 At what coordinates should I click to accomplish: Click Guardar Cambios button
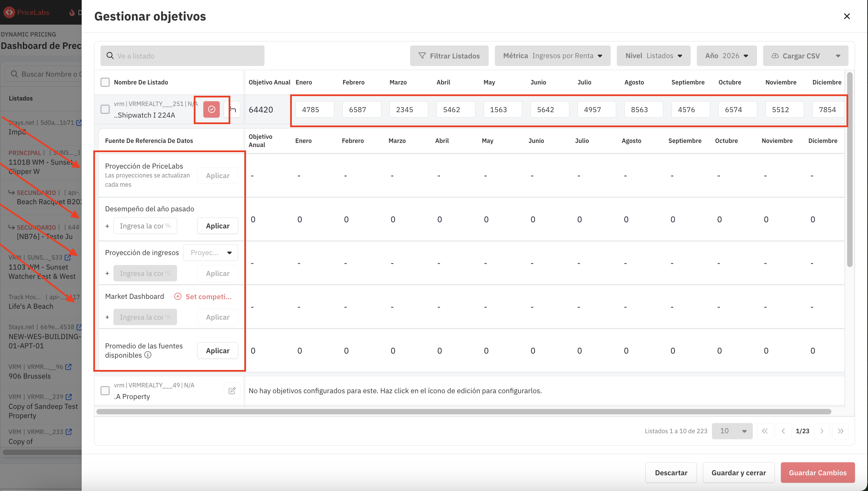point(818,473)
